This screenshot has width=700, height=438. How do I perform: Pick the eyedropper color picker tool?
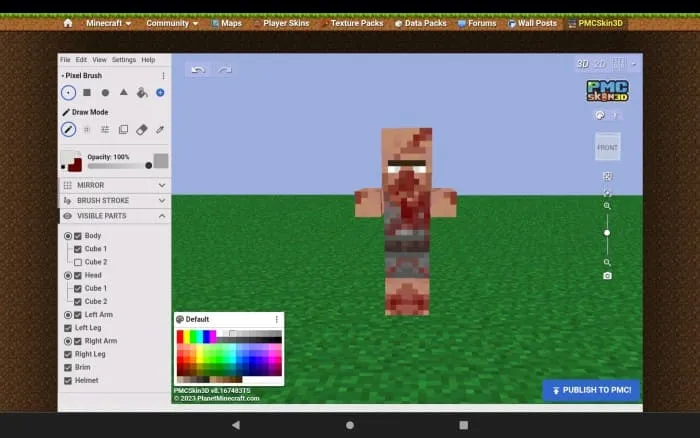160,129
